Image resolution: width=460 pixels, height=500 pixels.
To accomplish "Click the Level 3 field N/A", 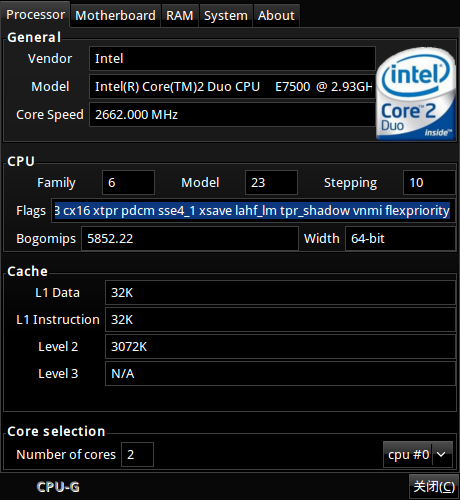I will (280, 374).
